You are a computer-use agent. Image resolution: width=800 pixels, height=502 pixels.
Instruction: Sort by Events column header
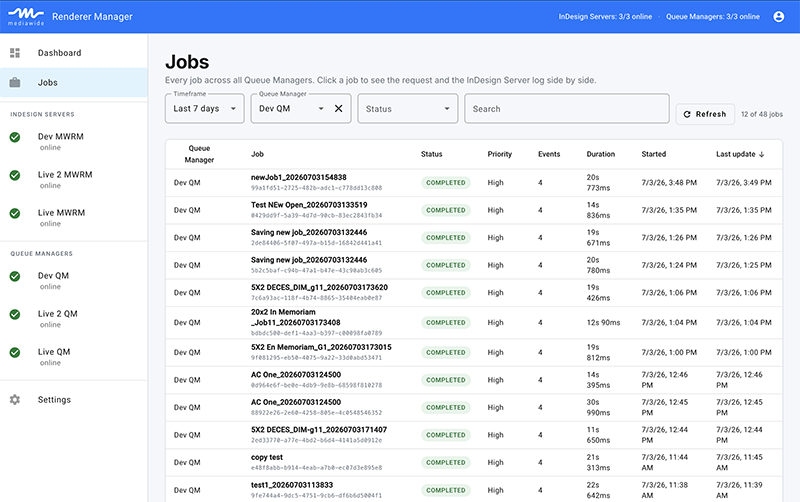pyautogui.click(x=549, y=154)
